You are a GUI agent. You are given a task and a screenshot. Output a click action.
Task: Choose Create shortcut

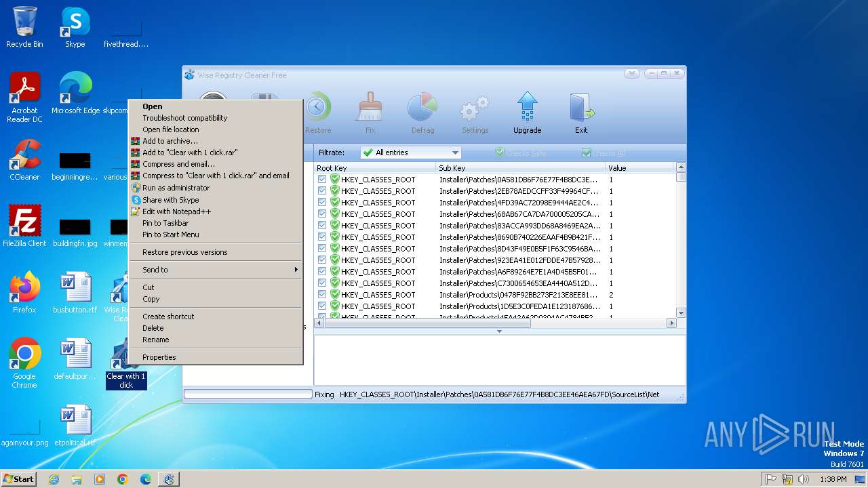tap(216, 317)
